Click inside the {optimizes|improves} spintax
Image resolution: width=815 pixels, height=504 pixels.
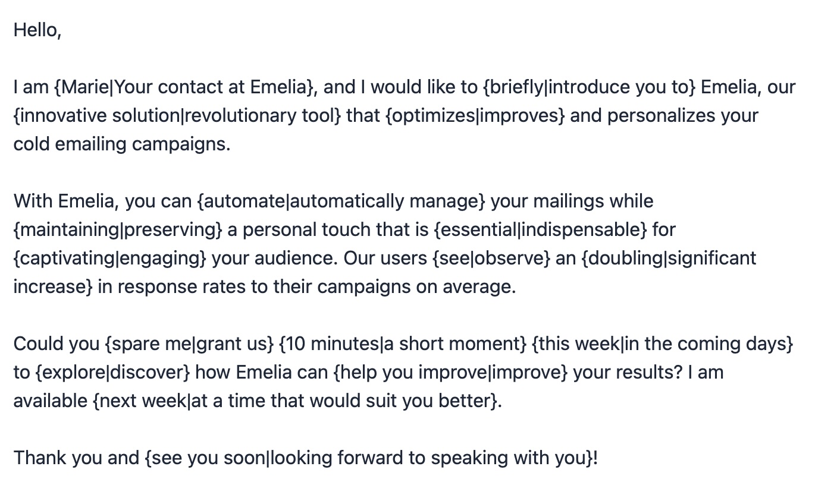tap(475, 115)
